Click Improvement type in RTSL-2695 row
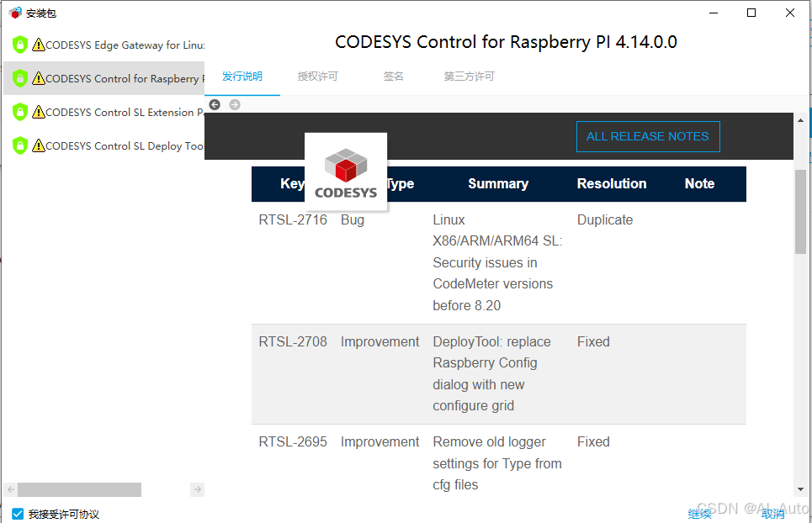This screenshot has height=523, width=812. (380, 441)
